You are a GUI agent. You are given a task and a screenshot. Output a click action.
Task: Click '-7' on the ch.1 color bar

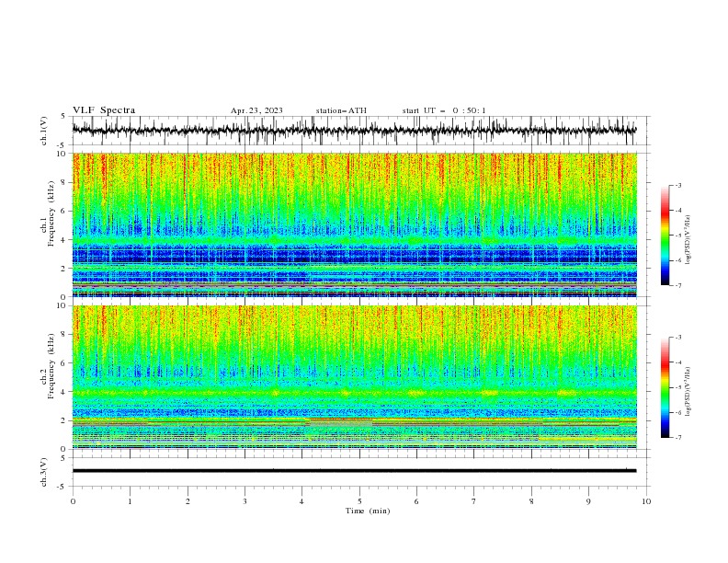[x=678, y=285]
